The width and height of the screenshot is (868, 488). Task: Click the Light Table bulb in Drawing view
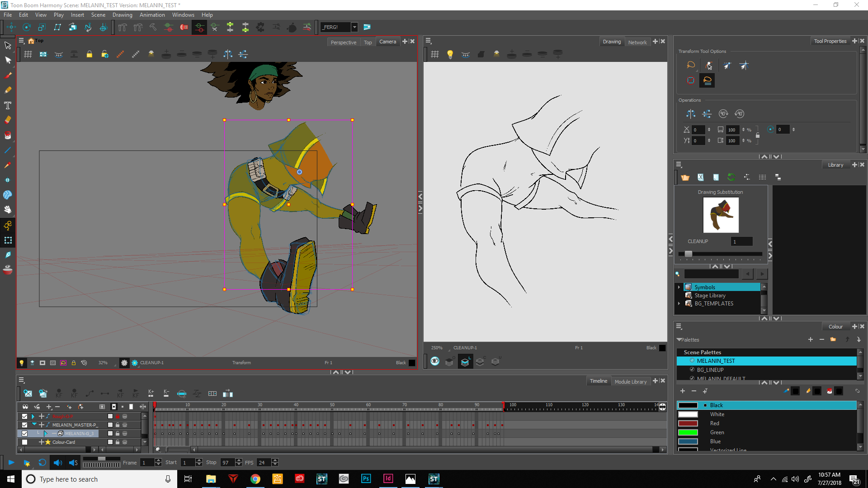tap(450, 54)
